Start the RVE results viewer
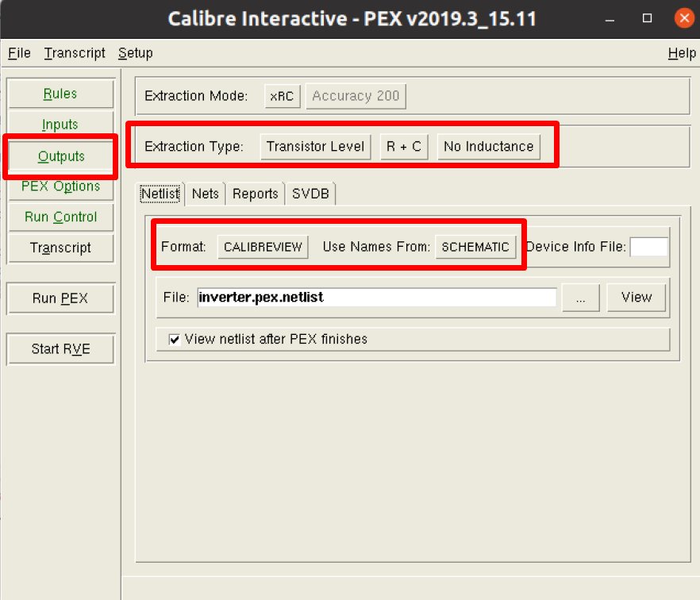The height and width of the screenshot is (600, 700). pyautogui.click(x=60, y=348)
